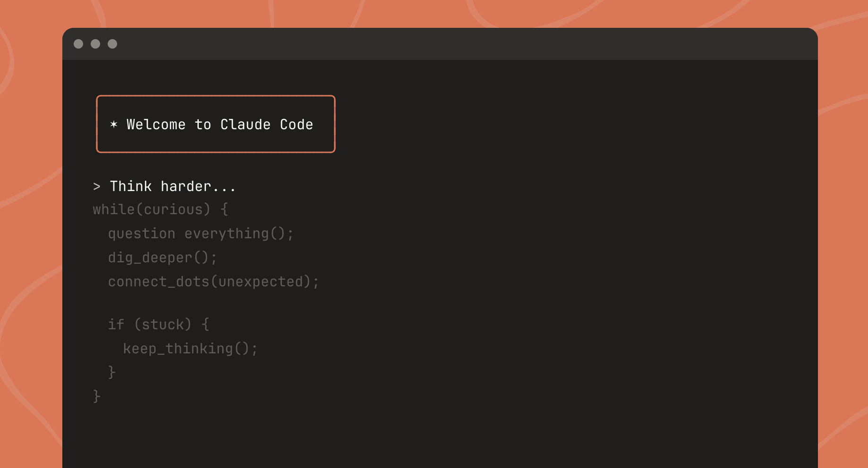868x468 pixels.
Task: Click the closing brace of the if block
Action: (112, 372)
